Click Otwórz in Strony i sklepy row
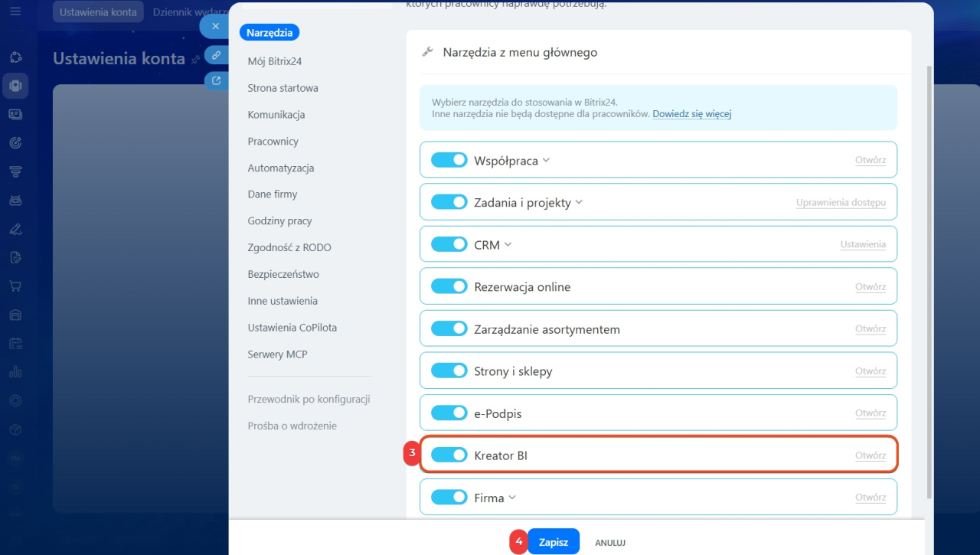The height and width of the screenshot is (555, 980). [871, 371]
